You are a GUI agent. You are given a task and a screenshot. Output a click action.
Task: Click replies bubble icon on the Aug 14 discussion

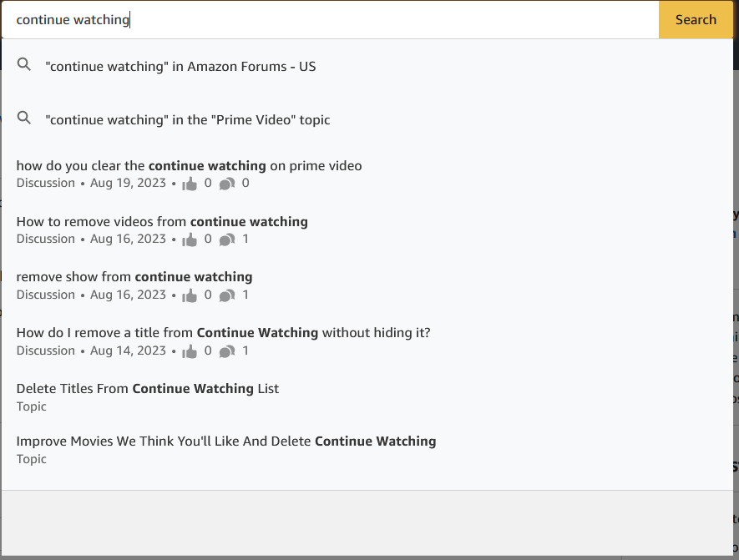[x=226, y=351]
